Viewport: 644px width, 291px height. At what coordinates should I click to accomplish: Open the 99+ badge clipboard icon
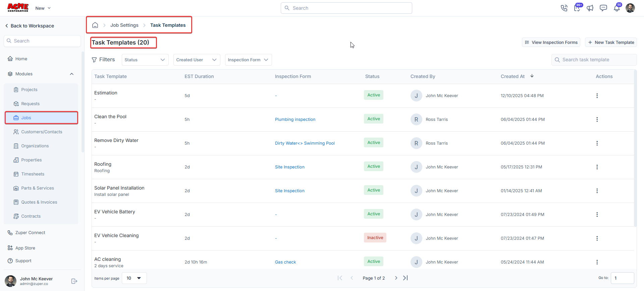click(x=577, y=8)
